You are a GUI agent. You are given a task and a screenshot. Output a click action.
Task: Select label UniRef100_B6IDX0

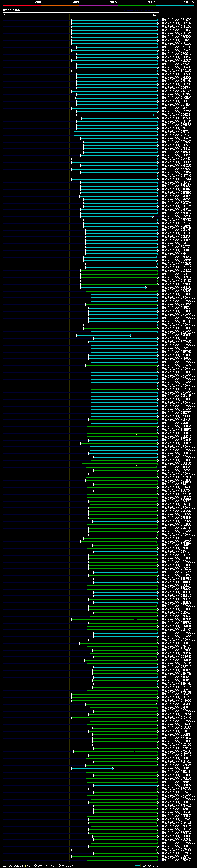click(176, 738)
